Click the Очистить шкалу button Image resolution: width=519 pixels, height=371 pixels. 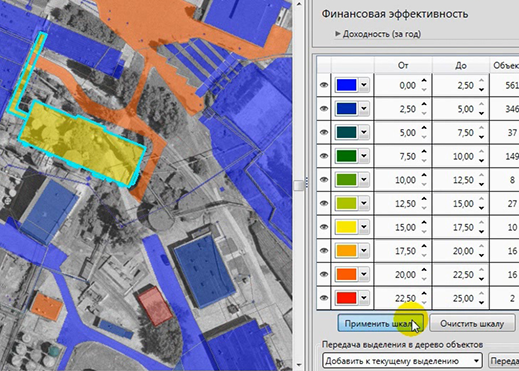(x=472, y=323)
